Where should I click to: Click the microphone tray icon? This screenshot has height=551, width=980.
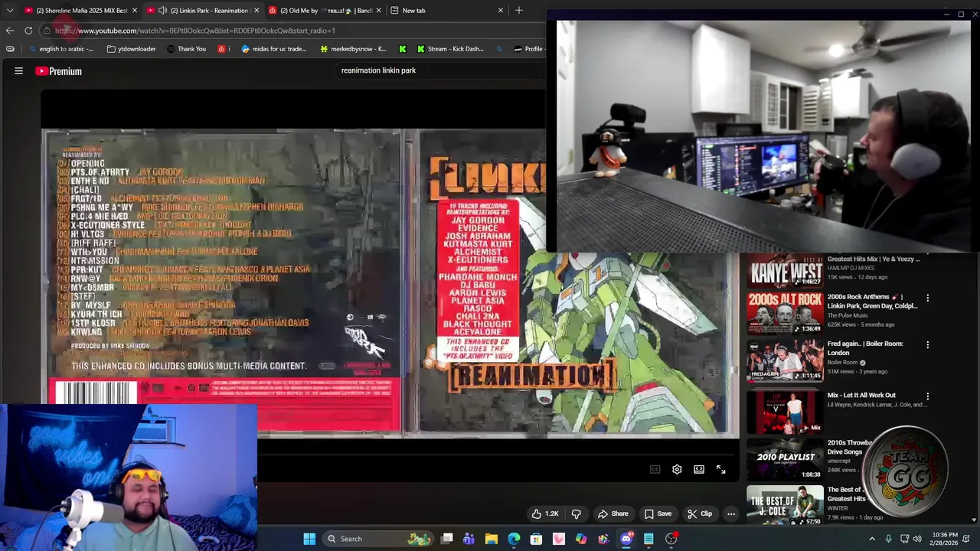click(x=888, y=539)
